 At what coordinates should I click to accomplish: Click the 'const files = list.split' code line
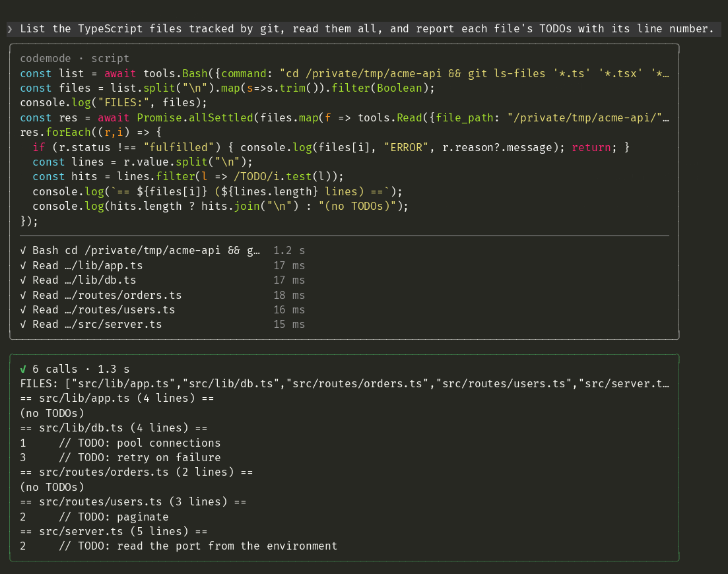(228, 88)
